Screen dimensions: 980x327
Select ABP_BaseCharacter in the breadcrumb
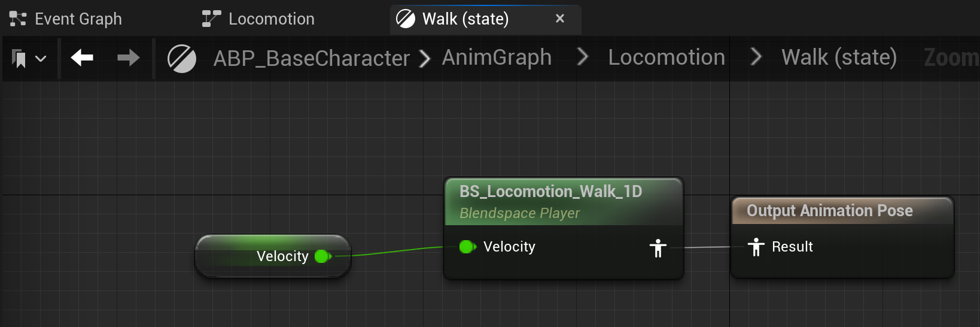point(311,58)
